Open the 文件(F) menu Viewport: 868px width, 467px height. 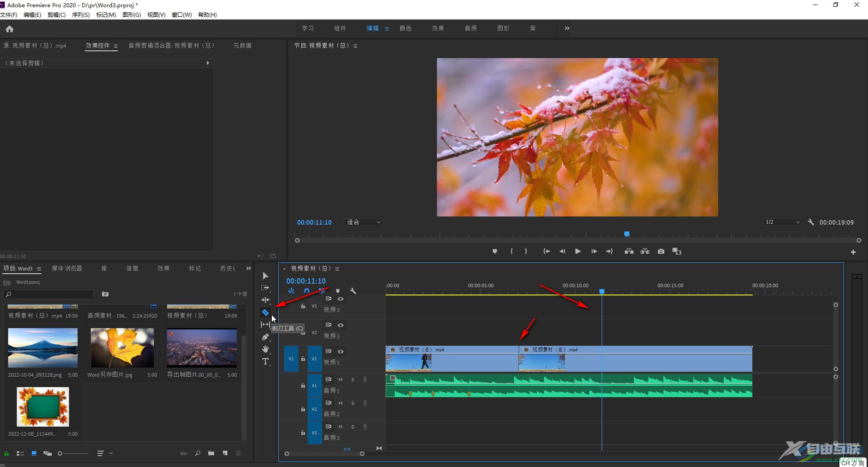pos(9,15)
